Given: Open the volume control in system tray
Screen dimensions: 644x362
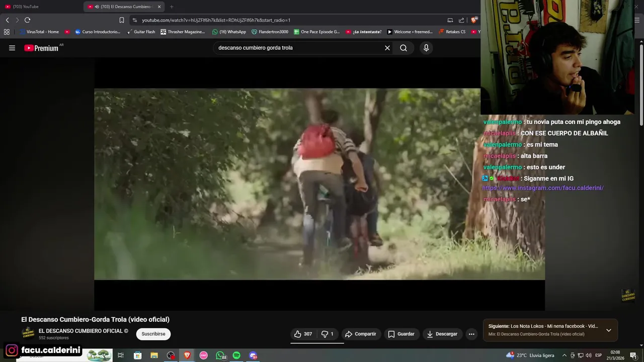Looking at the screenshot, I should coord(588,355).
